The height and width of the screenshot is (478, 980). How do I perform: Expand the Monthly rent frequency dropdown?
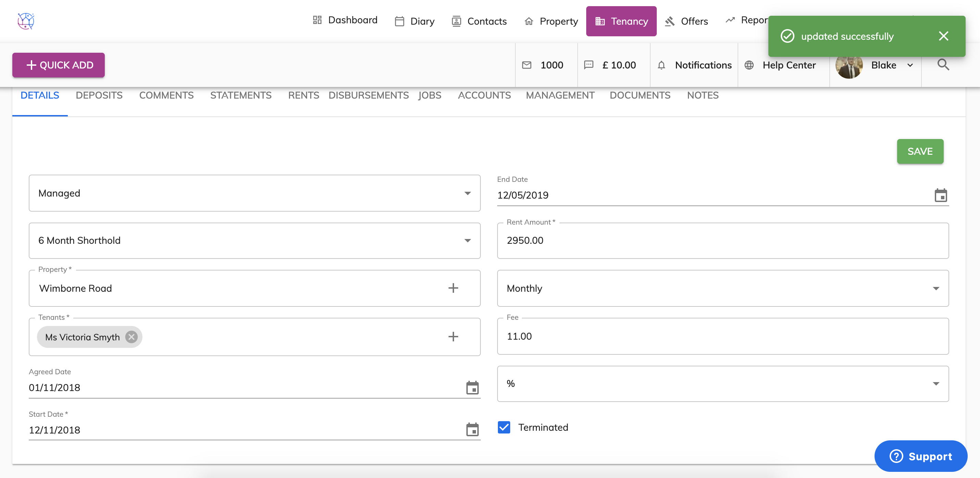pyautogui.click(x=936, y=288)
